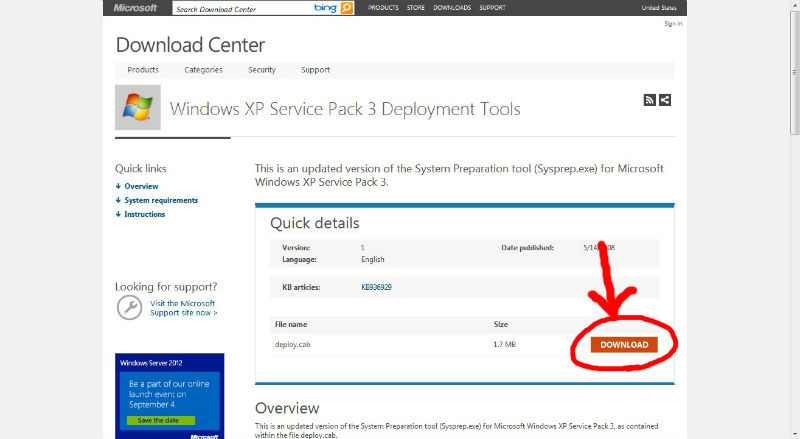Select the Security navigation tab
This screenshot has width=800, height=439.
click(x=262, y=70)
